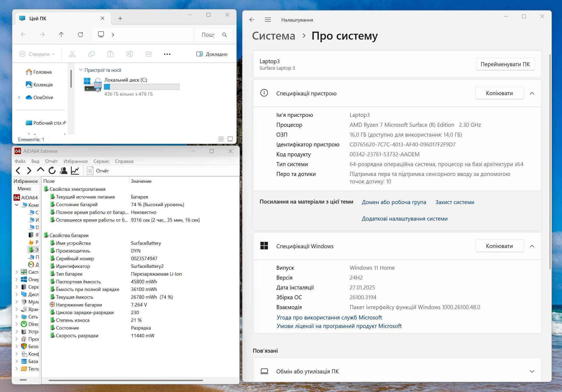Click the Отчёт report toolbar button
The height and width of the screenshot is (392, 562).
pyautogui.click(x=98, y=171)
